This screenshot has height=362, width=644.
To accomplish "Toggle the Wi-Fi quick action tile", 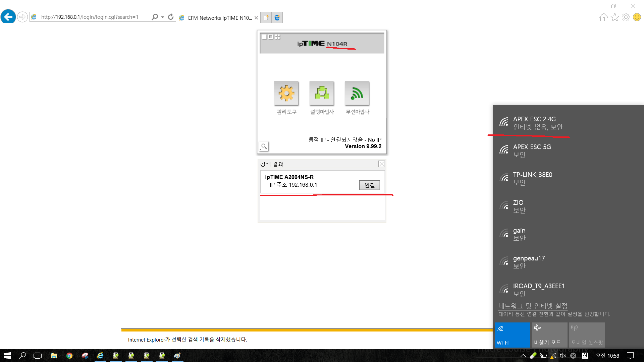I will [x=512, y=335].
